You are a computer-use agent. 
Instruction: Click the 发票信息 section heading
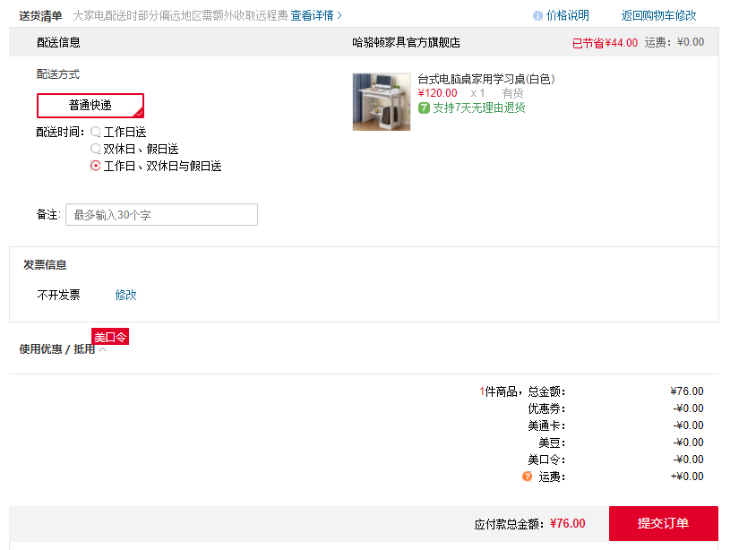[45, 264]
